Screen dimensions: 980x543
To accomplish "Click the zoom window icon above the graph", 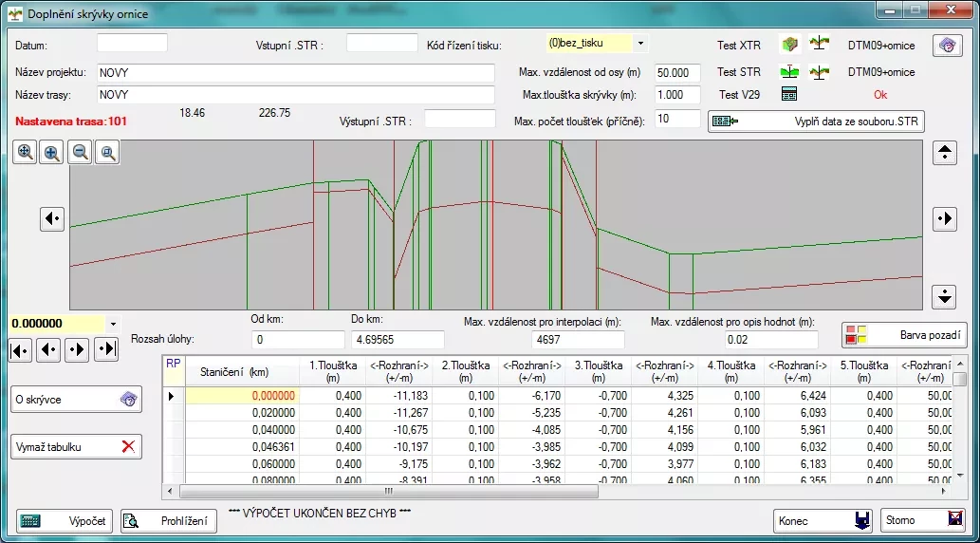I will tap(108, 153).
